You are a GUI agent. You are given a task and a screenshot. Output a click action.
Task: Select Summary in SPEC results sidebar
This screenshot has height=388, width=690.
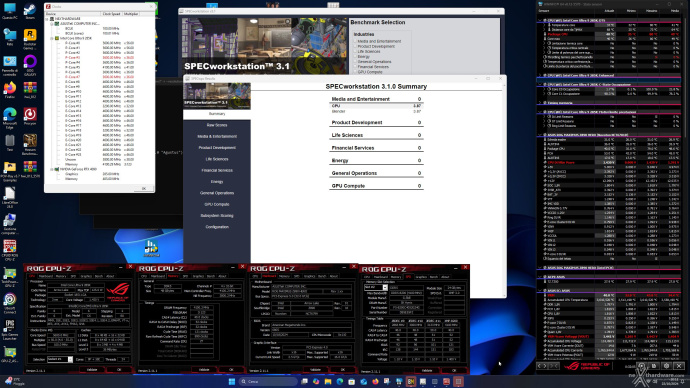pos(217,113)
